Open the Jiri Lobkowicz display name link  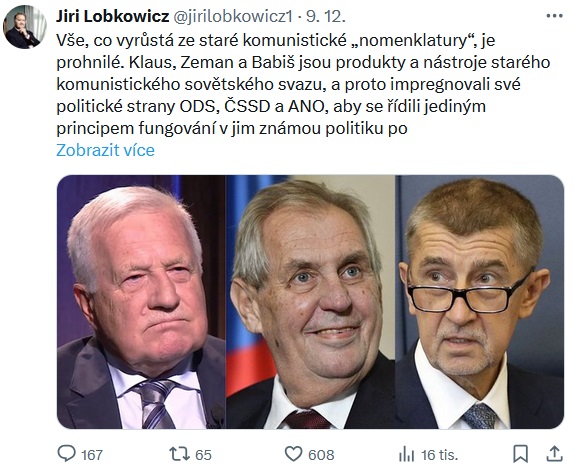click(x=113, y=16)
